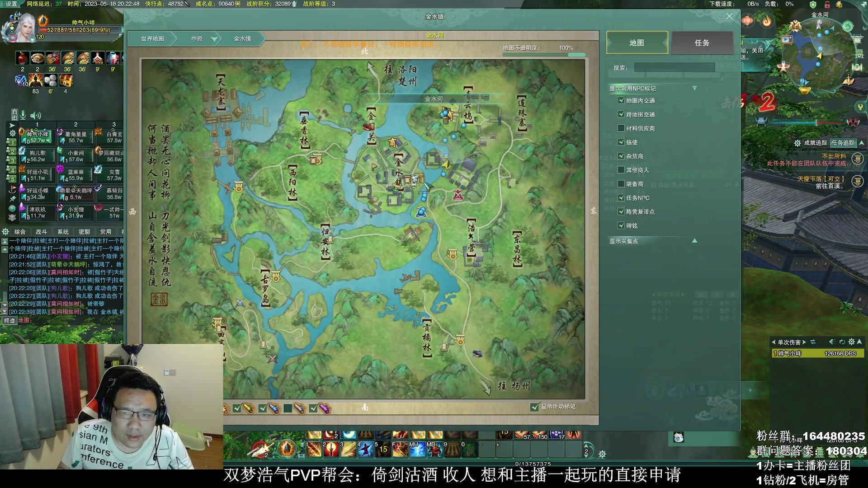
Task: Toggle 显示活动标记 checkbox
Action: click(535, 407)
